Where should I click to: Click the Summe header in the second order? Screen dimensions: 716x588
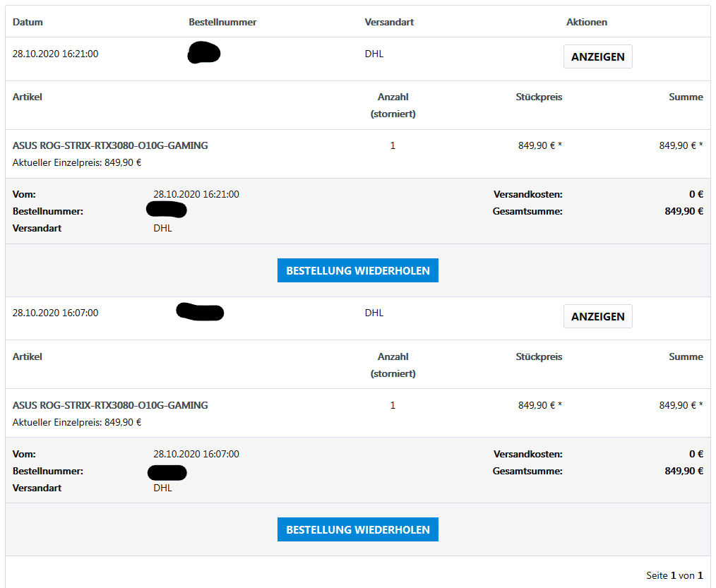686,356
